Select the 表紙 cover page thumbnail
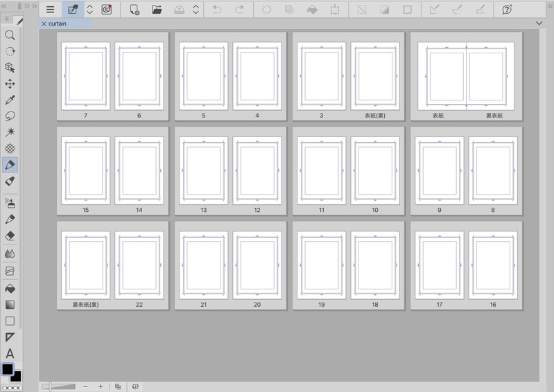554x392 pixels. (x=442, y=76)
